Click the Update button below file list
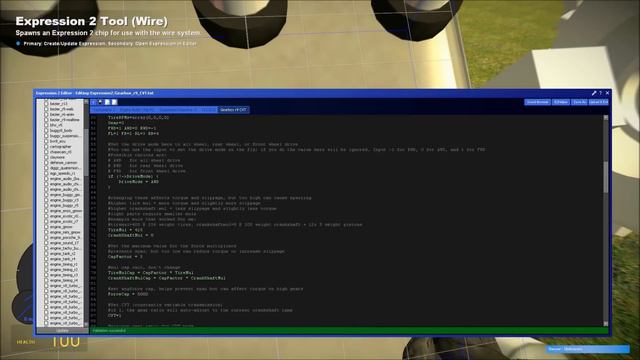 pyautogui.click(x=62, y=330)
